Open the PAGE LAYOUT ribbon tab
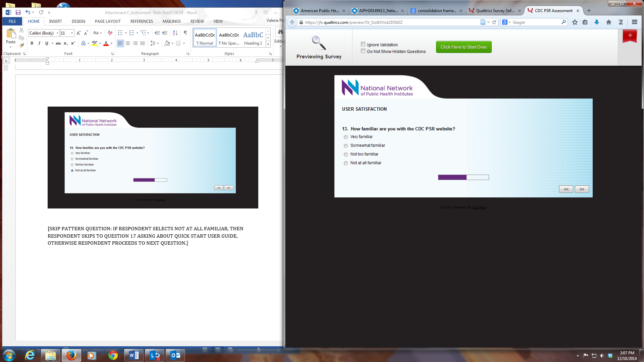 108,21
